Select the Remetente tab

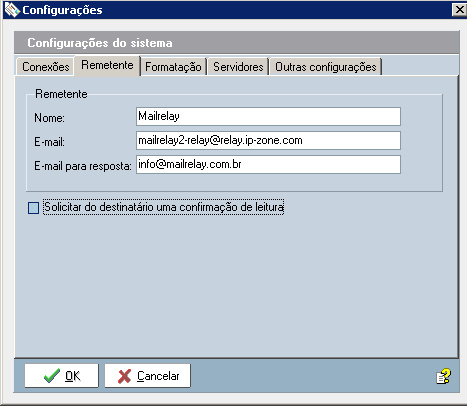pyautogui.click(x=107, y=65)
